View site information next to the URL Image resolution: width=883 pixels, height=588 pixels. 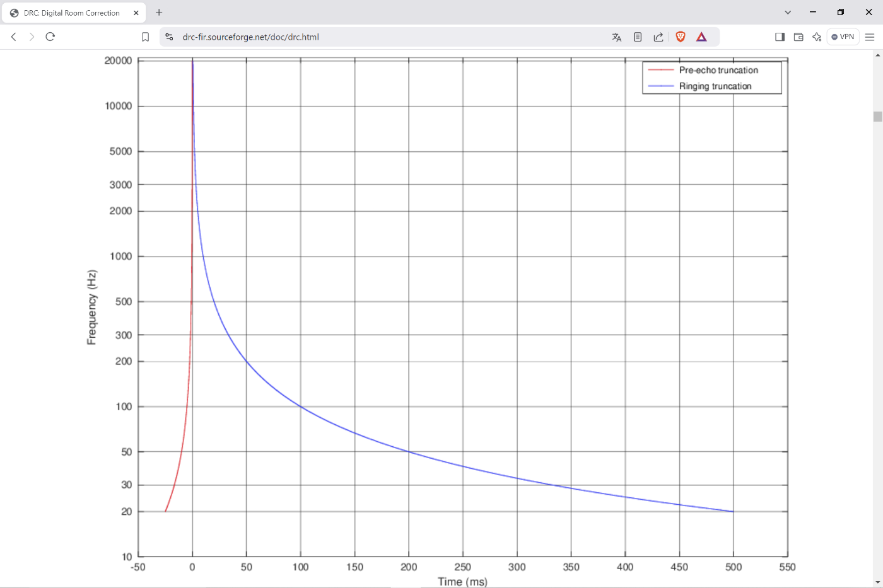[x=169, y=37]
